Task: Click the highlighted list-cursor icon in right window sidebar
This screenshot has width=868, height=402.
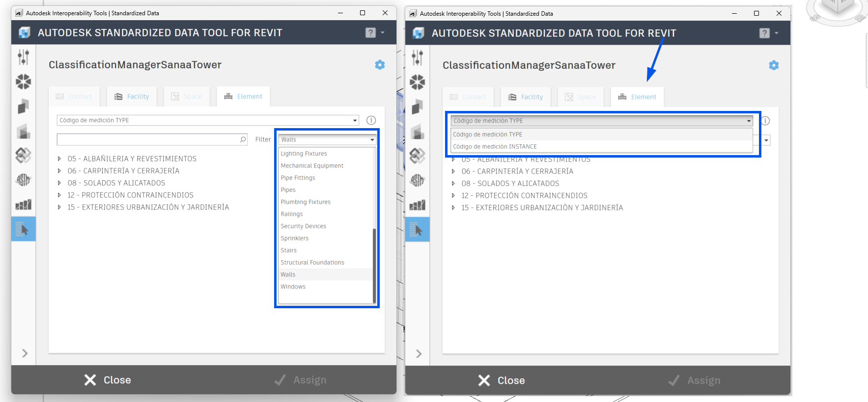Action: [418, 229]
